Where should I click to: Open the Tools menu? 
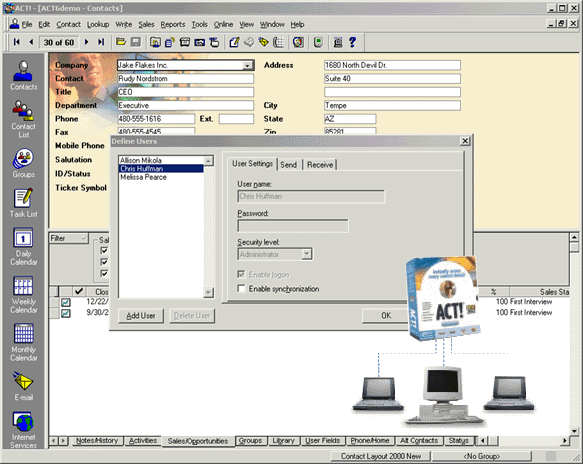(x=199, y=25)
